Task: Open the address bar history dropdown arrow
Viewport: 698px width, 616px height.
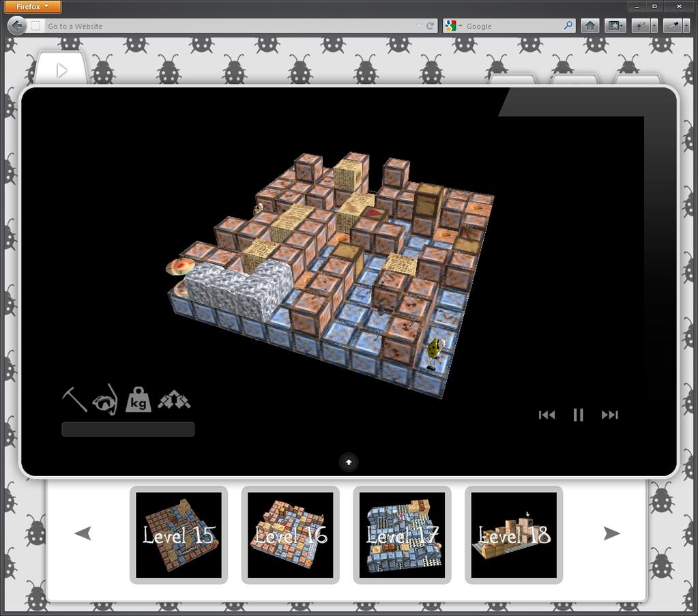Action: pos(418,26)
